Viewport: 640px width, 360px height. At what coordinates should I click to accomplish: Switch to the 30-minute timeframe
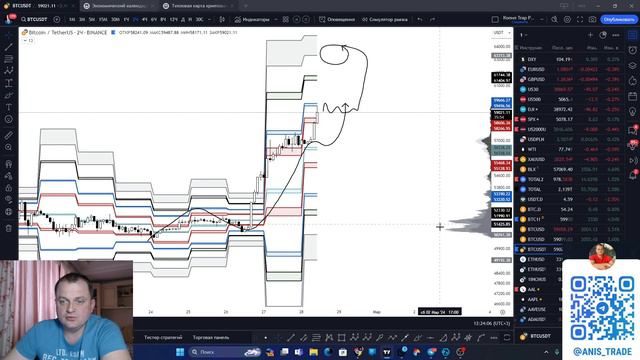coord(115,19)
